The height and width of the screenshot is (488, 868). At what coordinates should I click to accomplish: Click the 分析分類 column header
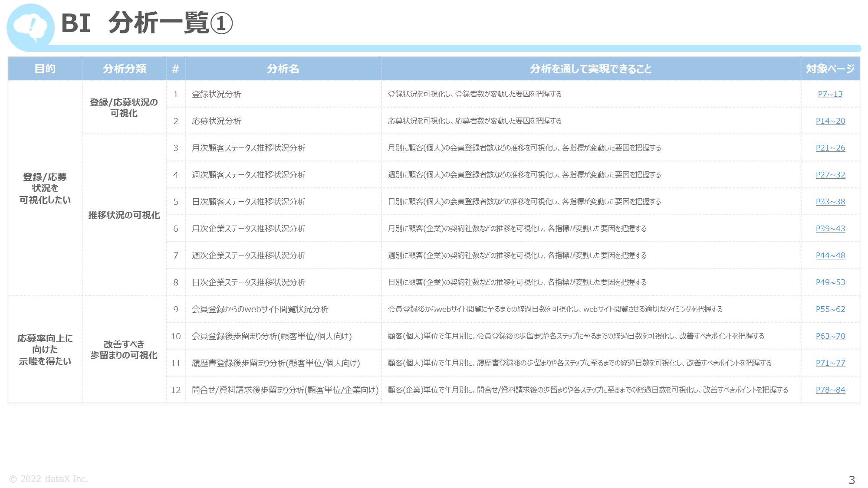[x=124, y=69]
